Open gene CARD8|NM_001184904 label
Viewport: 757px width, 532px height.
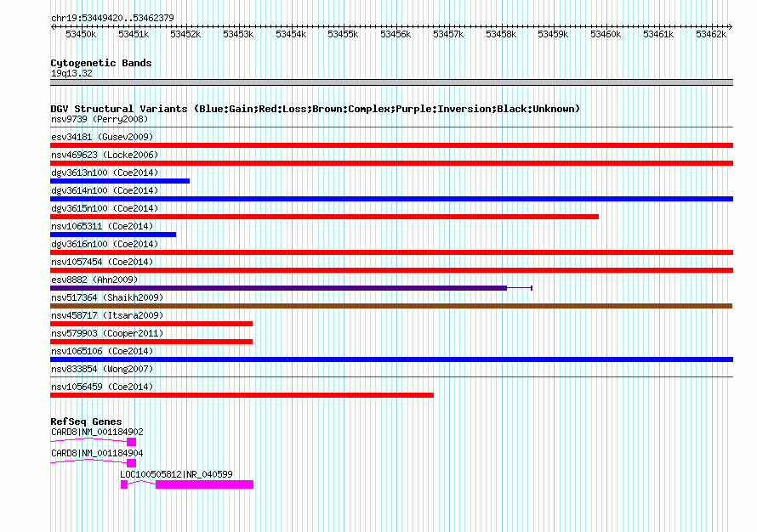click(x=97, y=453)
